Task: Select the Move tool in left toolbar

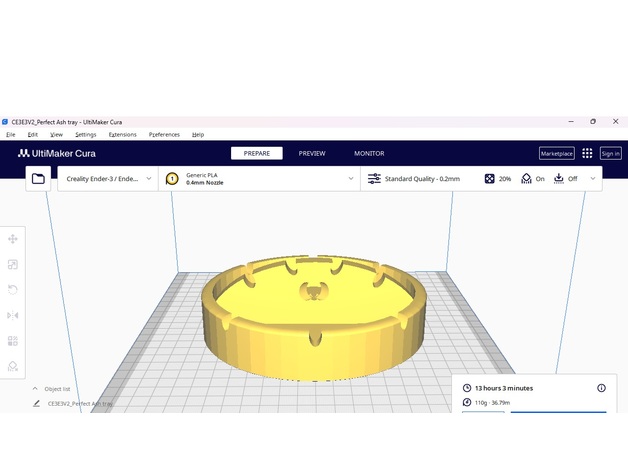Action: click(13, 239)
